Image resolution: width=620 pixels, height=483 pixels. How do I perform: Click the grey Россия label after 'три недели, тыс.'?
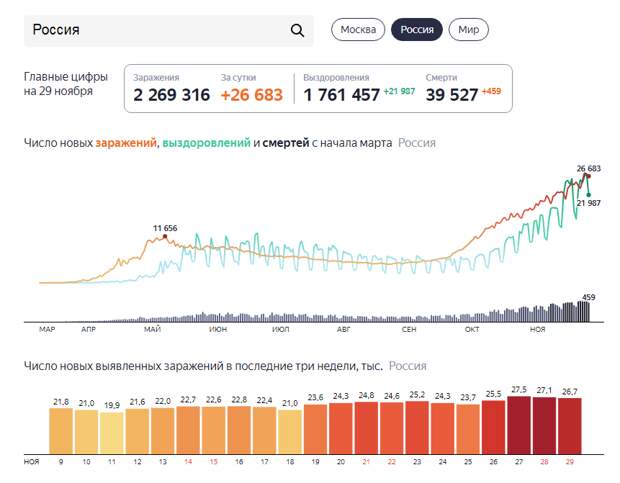pyautogui.click(x=408, y=366)
